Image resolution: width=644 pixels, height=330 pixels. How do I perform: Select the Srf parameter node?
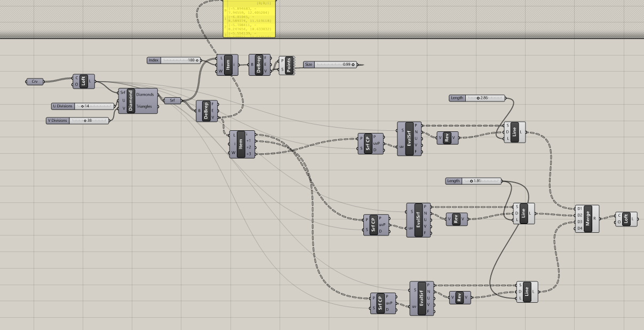(x=172, y=100)
